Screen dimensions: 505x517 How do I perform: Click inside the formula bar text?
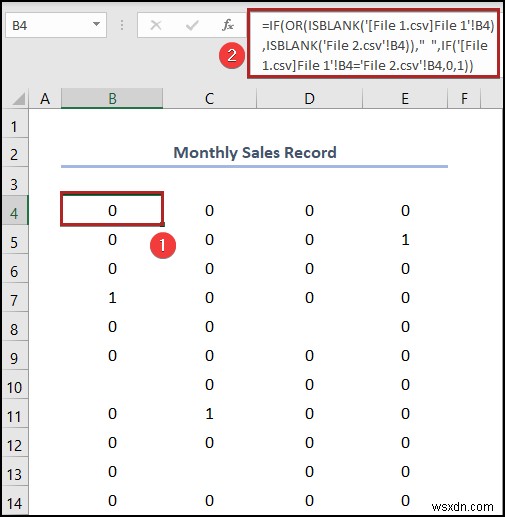click(373, 45)
